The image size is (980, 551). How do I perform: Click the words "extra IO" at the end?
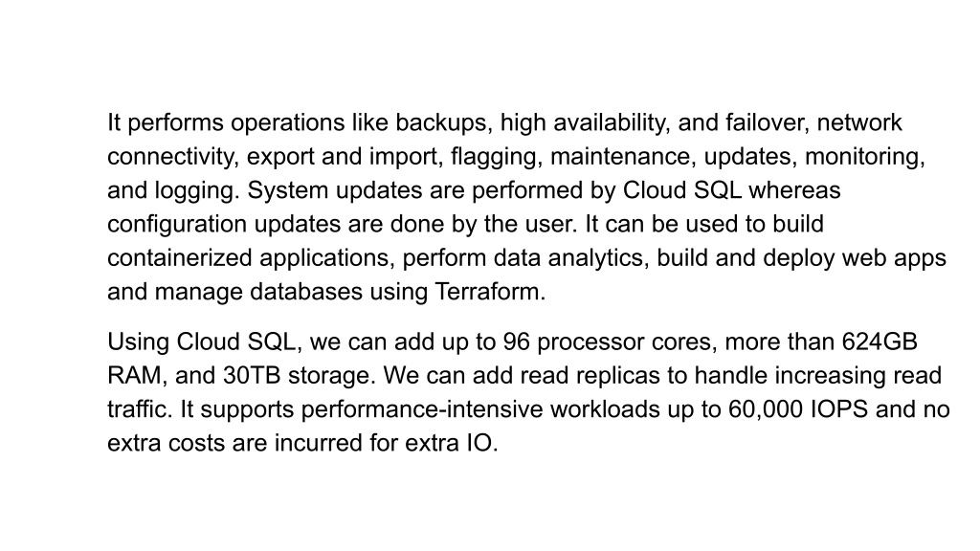pyautogui.click(x=448, y=444)
